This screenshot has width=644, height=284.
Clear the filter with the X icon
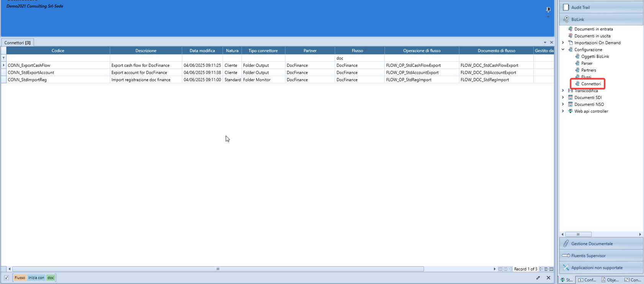548,278
